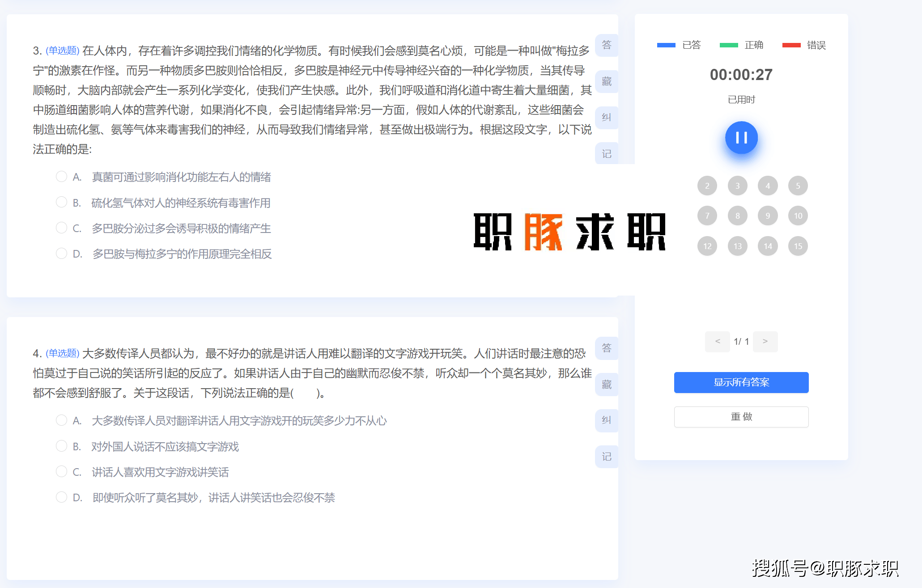Go to next page of question numbers
The width and height of the screenshot is (922, 588).
[765, 342]
